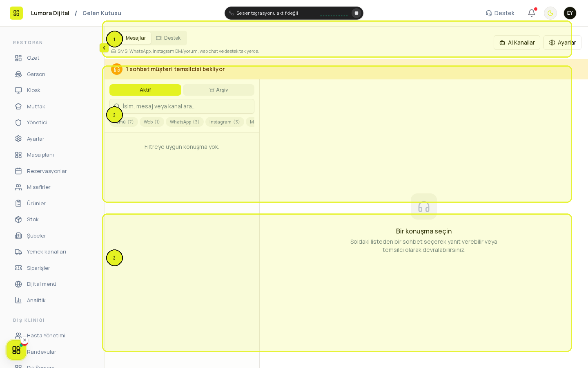Show the Arşiv conversations
Image resolution: width=588 pixels, height=368 pixels.
(218, 90)
